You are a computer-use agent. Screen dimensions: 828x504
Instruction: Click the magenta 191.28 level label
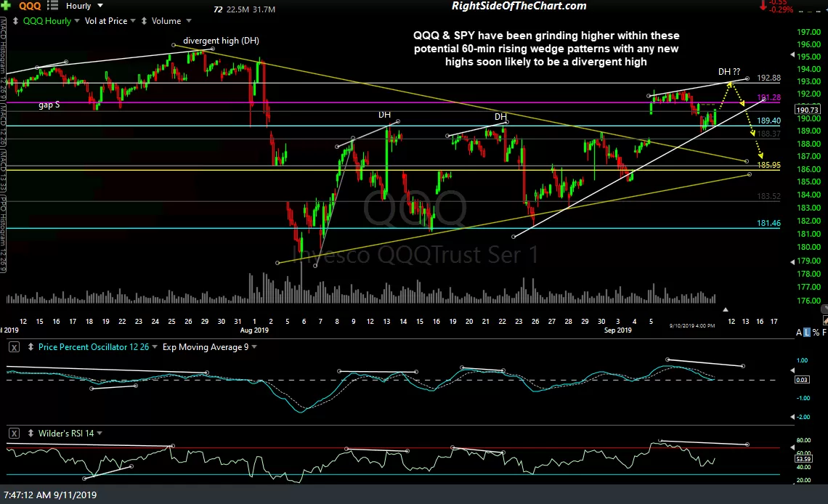(x=768, y=97)
